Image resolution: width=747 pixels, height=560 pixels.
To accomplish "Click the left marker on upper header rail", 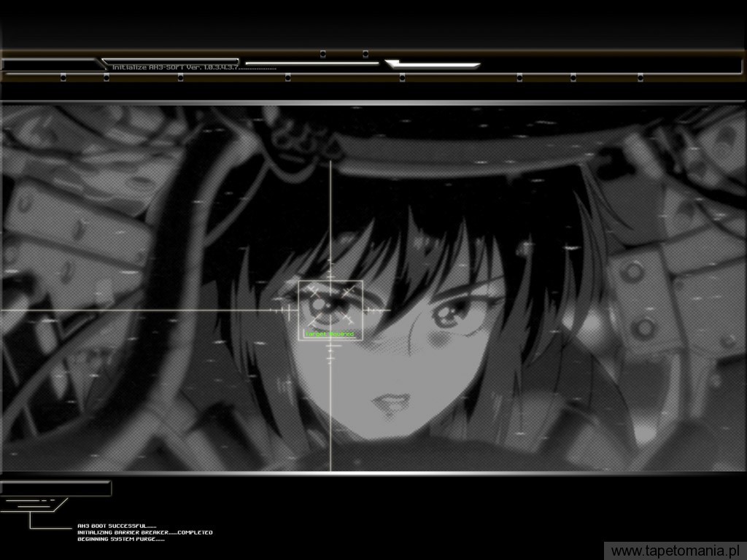I will pyautogui.click(x=322, y=54).
